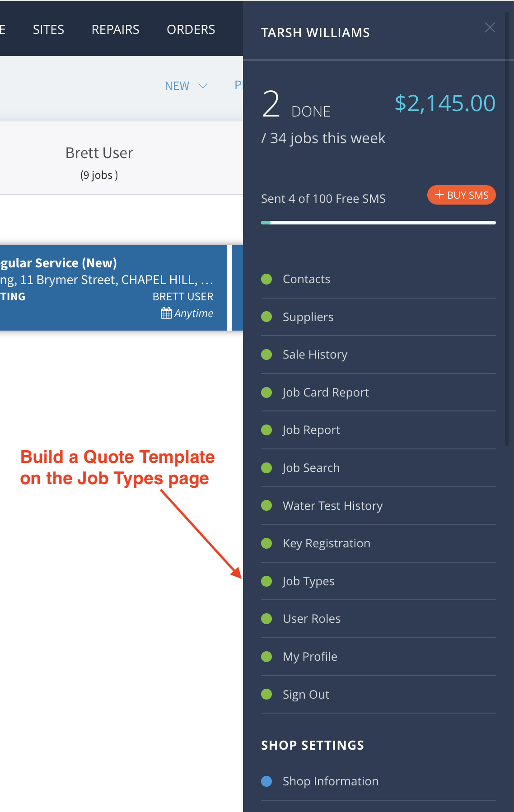The image size is (514, 812).
Task: Click the chevron arrow next to NEW
Action: (x=203, y=86)
